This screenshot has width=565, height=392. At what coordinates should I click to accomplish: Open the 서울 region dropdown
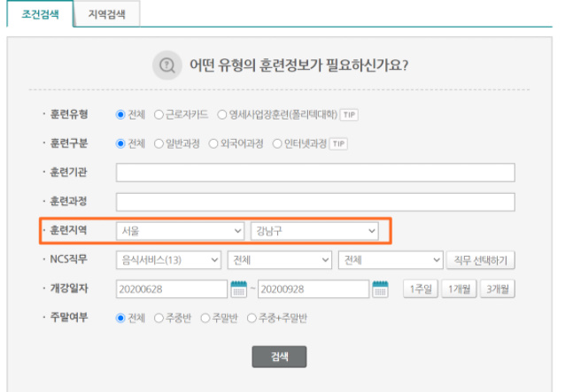(x=180, y=231)
